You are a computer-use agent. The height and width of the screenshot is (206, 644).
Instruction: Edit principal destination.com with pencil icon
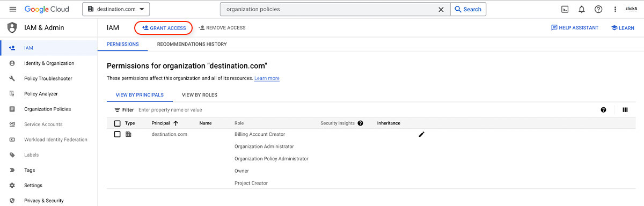[421, 134]
